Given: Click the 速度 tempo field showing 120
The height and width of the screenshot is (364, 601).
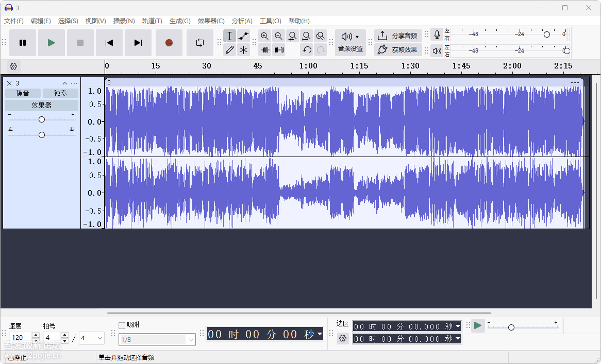Looking at the screenshot, I should pos(20,338).
